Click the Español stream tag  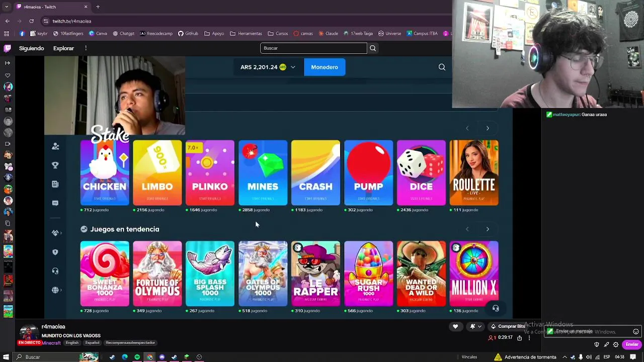click(x=92, y=343)
